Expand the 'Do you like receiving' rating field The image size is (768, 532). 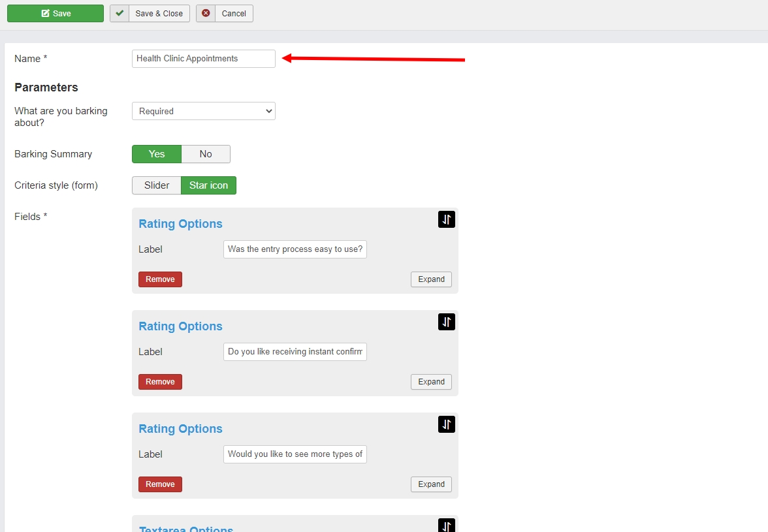431,382
